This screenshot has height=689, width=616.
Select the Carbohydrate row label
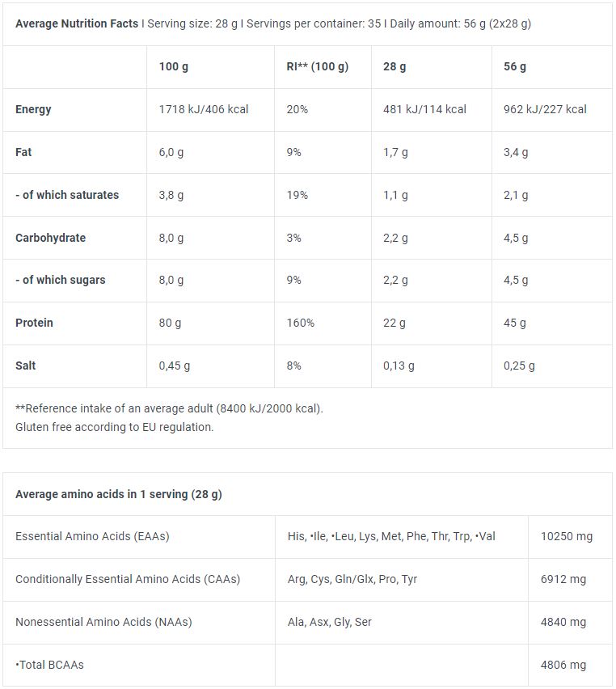click(51, 238)
